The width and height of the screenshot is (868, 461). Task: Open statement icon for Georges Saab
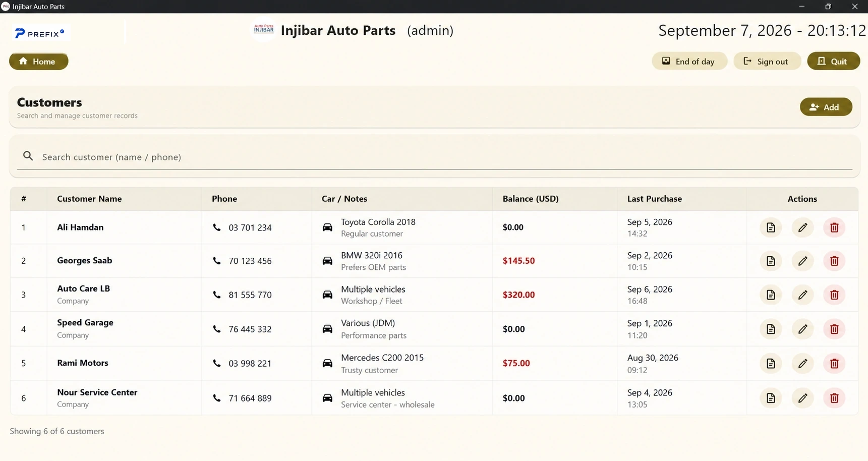[771, 261]
